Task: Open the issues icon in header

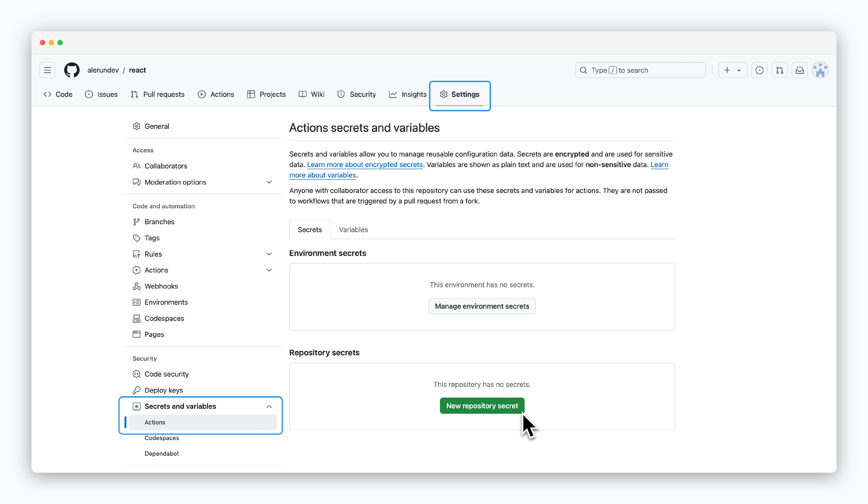Action: 759,70
